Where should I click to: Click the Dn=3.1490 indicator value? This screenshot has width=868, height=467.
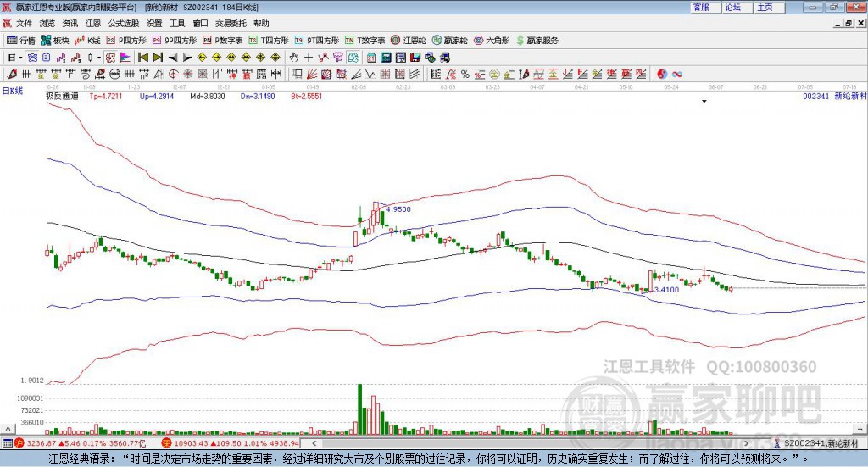258,96
